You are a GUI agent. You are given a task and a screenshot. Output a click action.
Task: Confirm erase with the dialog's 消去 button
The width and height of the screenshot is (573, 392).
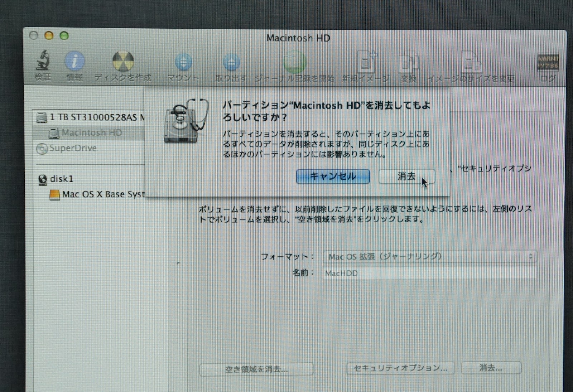click(406, 176)
